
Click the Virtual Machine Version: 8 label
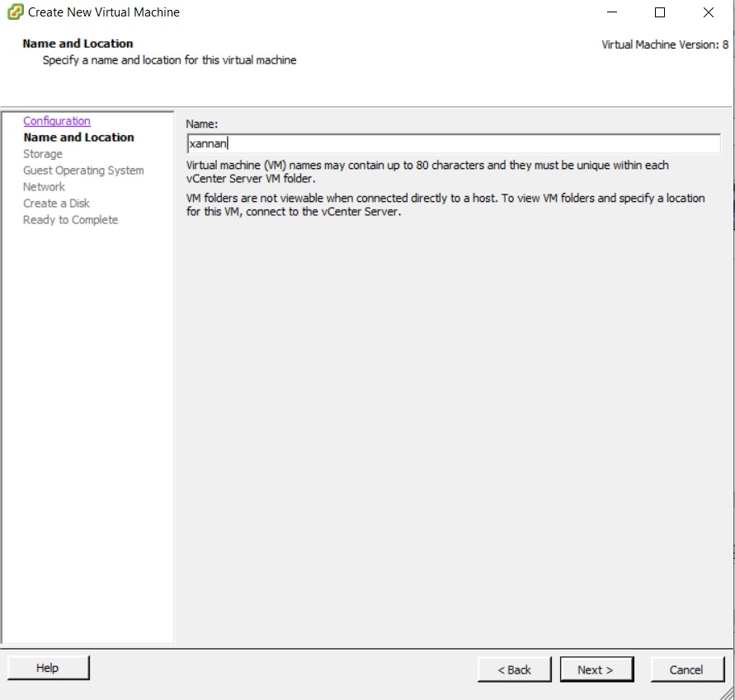point(665,45)
